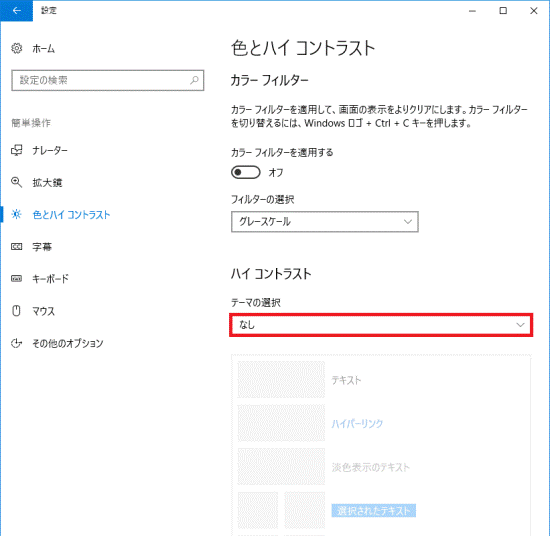
Task: Open ホーム settings home
Action: pos(43,48)
